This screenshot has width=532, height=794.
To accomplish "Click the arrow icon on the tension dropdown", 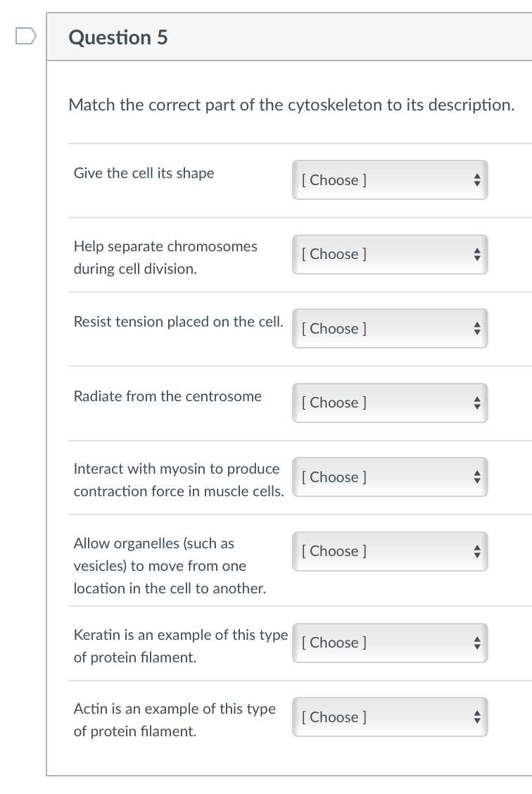I will pyautogui.click(x=477, y=328).
